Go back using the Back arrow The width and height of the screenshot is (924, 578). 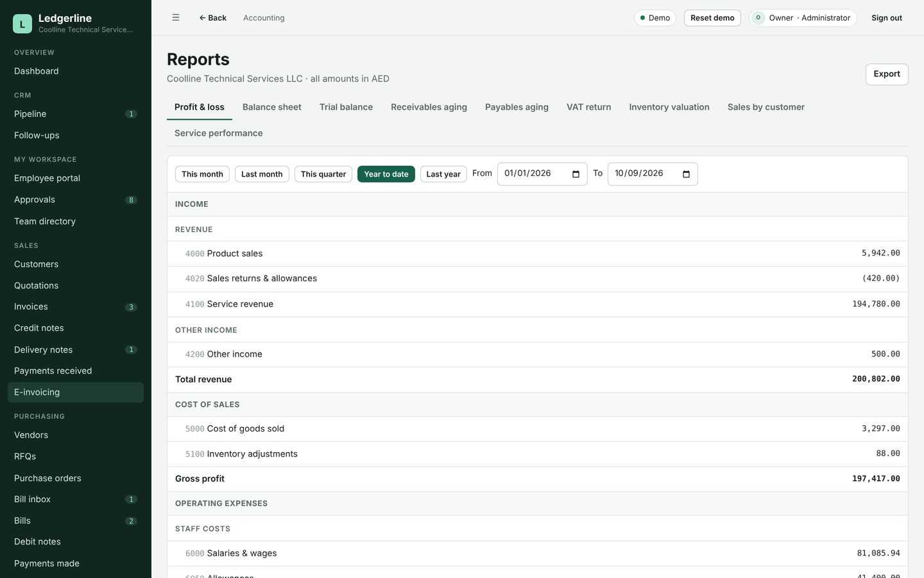[x=212, y=18]
